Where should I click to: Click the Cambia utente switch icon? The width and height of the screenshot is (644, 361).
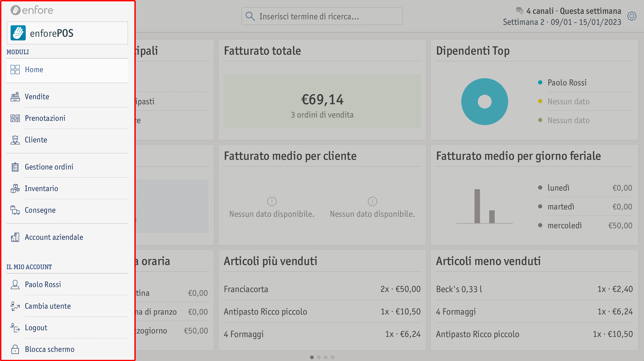(x=15, y=306)
